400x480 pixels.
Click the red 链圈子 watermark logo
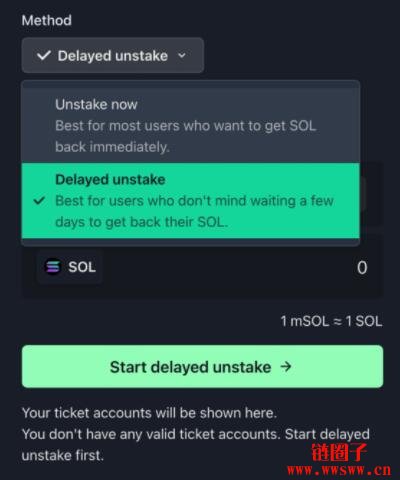[x=339, y=452]
